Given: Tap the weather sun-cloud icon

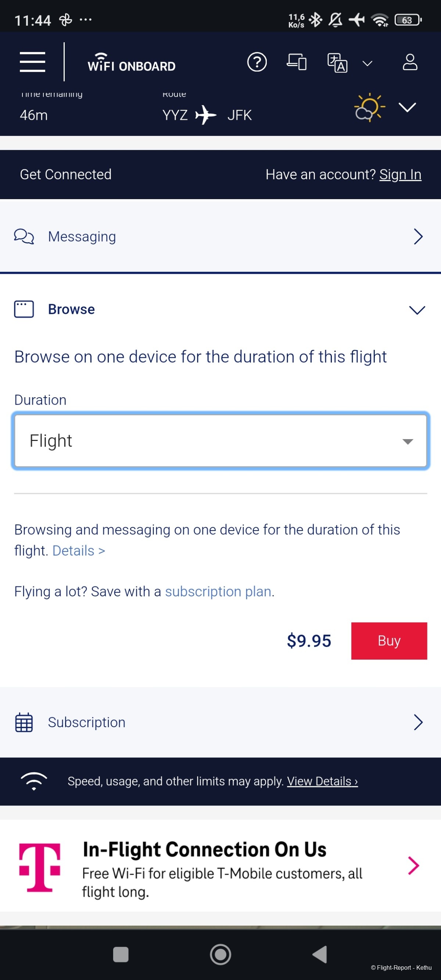Looking at the screenshot, I should pos(369,107).
